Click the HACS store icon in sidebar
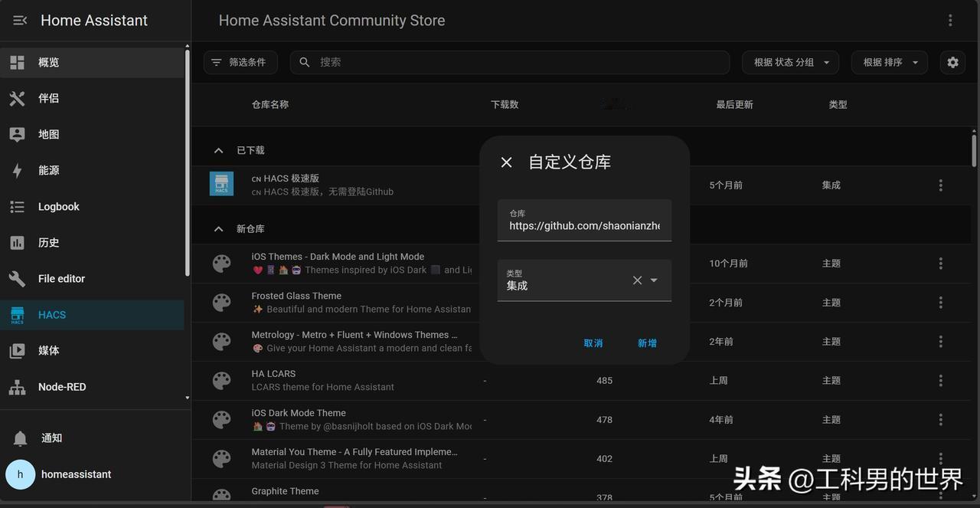This screenshot has height=508, width=980. 17,315
